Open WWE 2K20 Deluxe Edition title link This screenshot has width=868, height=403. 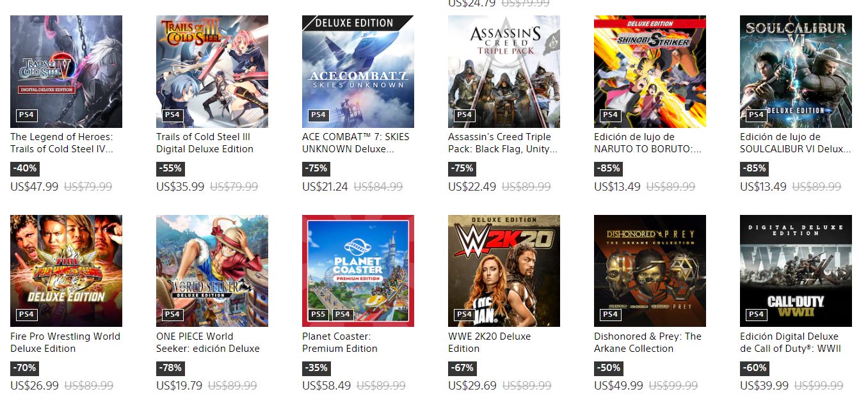[x=489, y=342]
